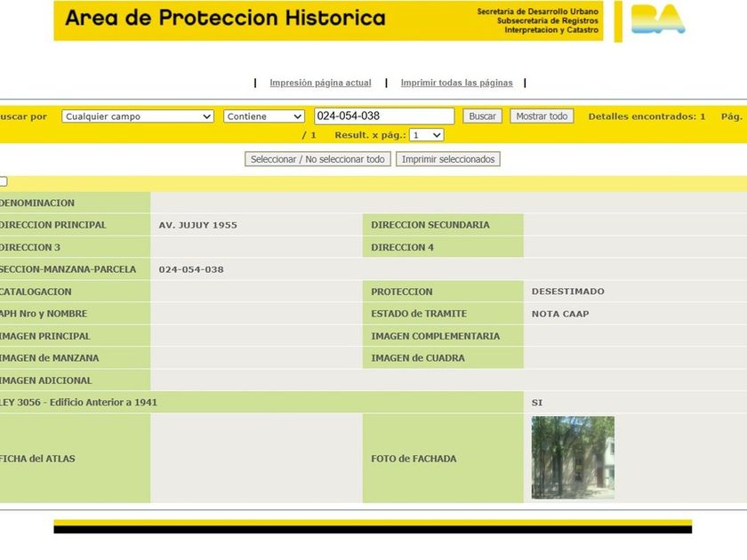Select the DESESTIMADO protection value

tap(568, 292)
